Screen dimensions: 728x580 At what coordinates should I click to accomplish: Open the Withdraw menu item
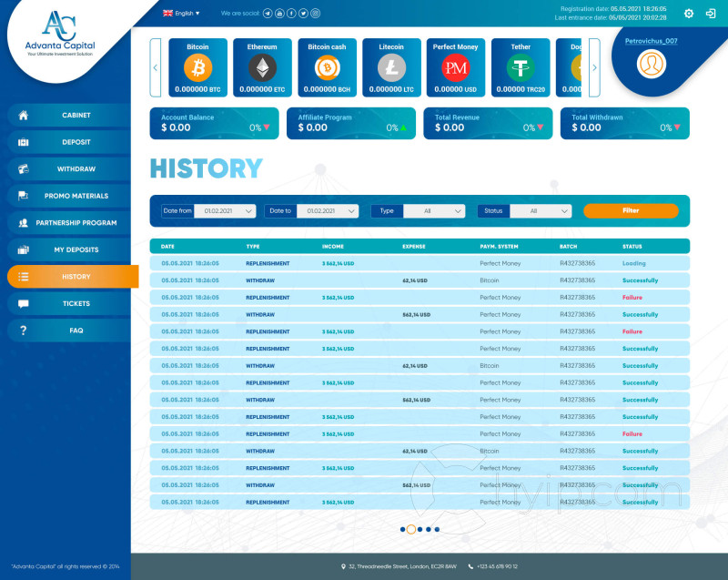click(70, 169)
